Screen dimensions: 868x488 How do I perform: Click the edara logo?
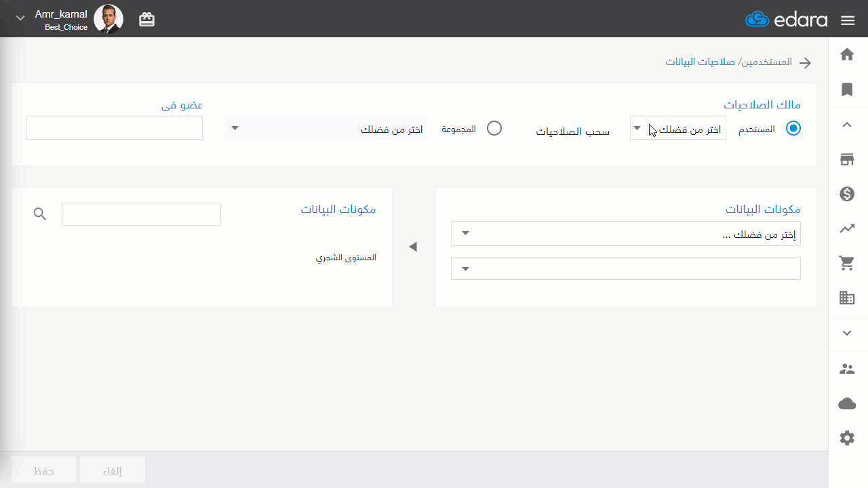tap(787, 20)
